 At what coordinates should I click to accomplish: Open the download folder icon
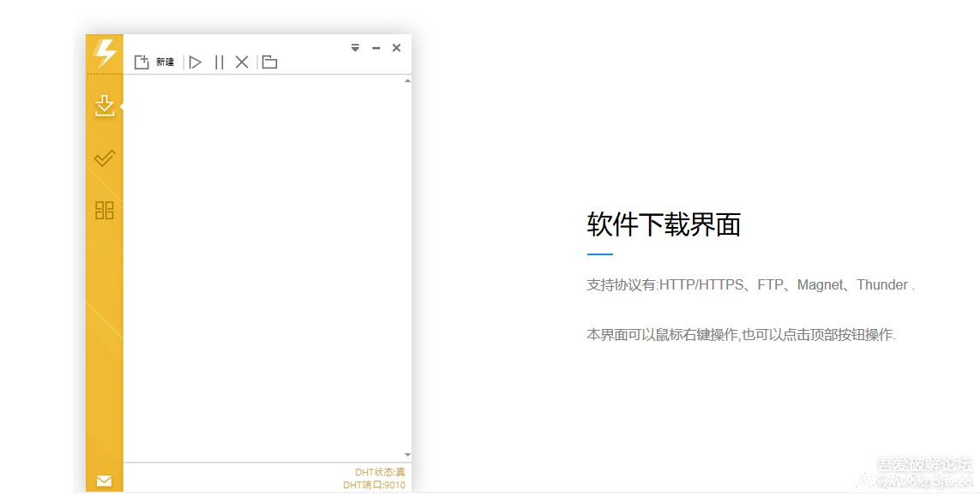(x=269, y=62)
